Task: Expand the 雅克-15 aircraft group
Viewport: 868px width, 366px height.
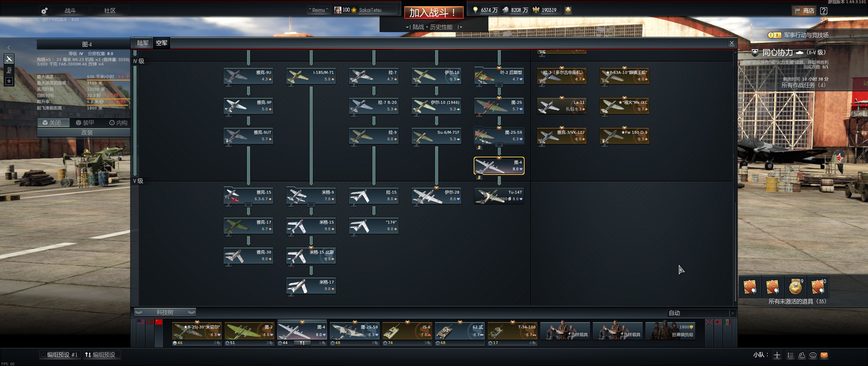Action: (x=248, y=205)
